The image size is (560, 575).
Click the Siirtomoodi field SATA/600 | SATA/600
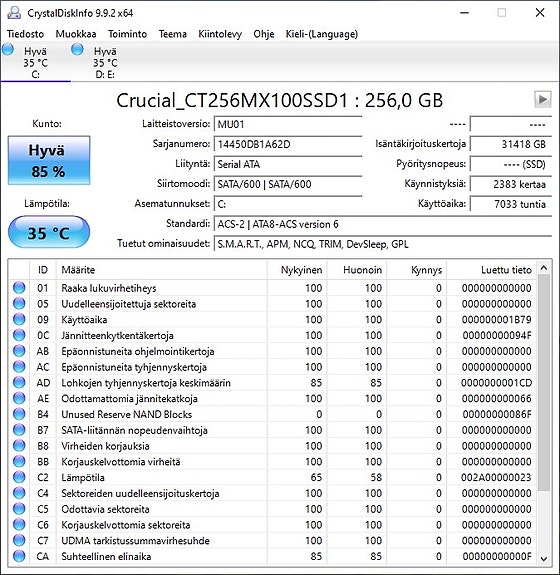[288, 184]
